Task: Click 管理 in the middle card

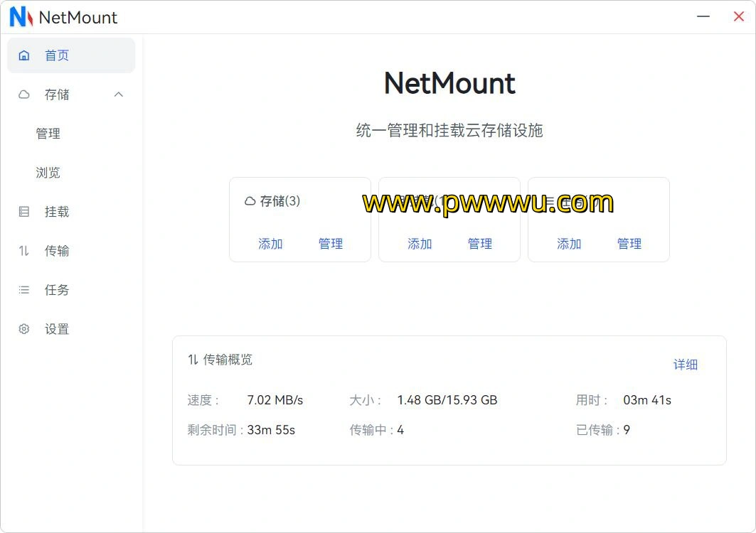Action: [x=480, y=244]
